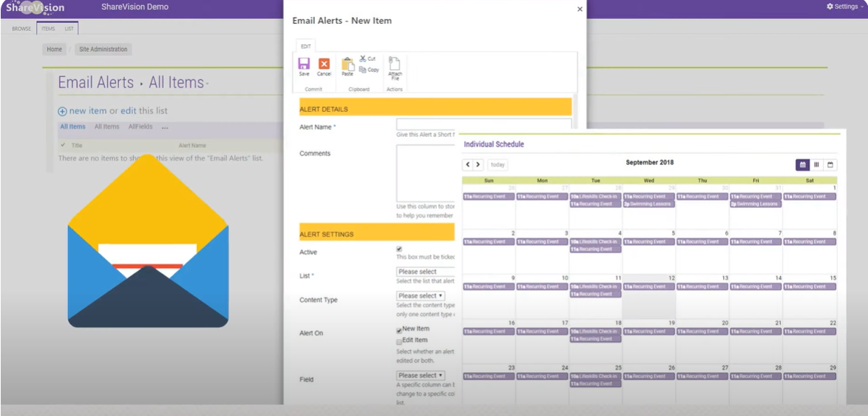Open '11a Recurring Event' on Saturday 1
868x416 pixels.
point(810,197)
